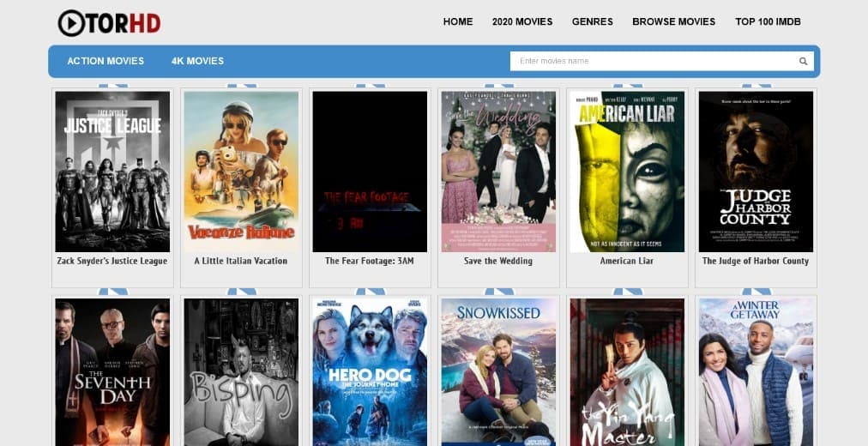Open The Fear Footage 3AM poster

[x=370, y=172]
